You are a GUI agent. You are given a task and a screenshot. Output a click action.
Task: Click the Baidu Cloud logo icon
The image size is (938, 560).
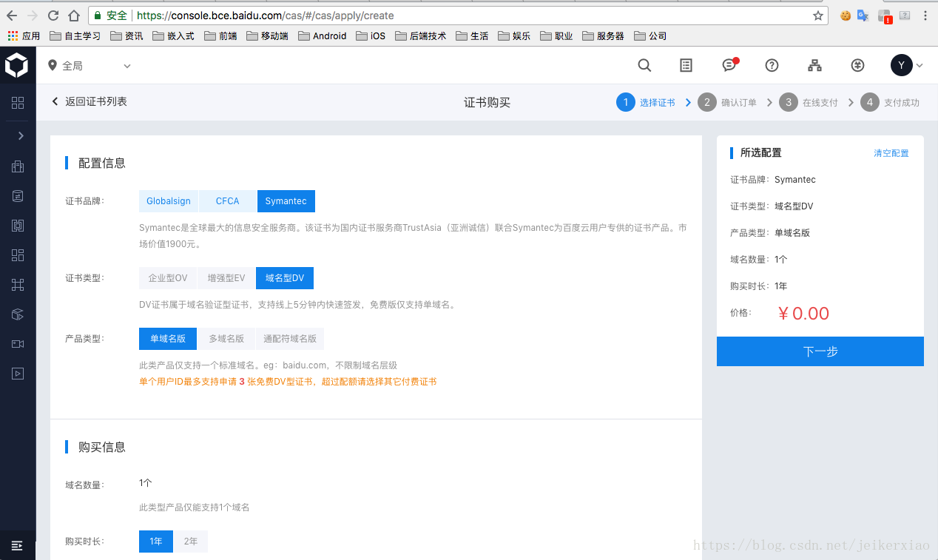pyautogui.click(x=17, y=66)
